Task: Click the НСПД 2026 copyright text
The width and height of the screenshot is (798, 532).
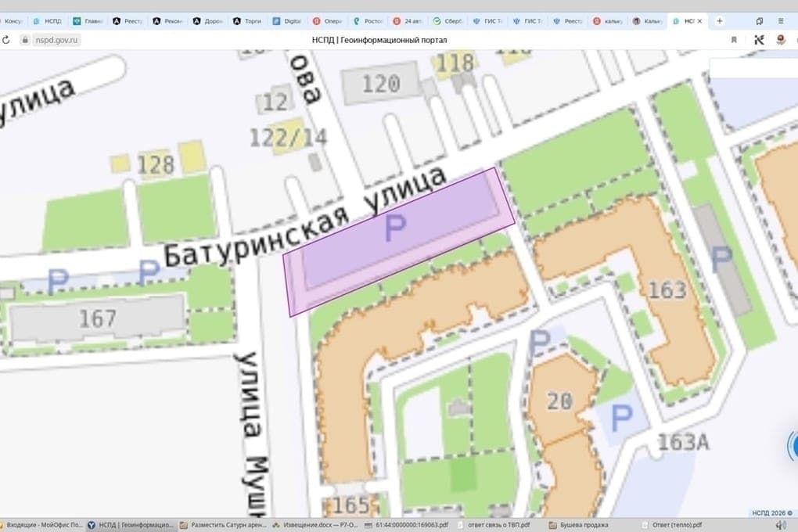Action: [772, 512]
